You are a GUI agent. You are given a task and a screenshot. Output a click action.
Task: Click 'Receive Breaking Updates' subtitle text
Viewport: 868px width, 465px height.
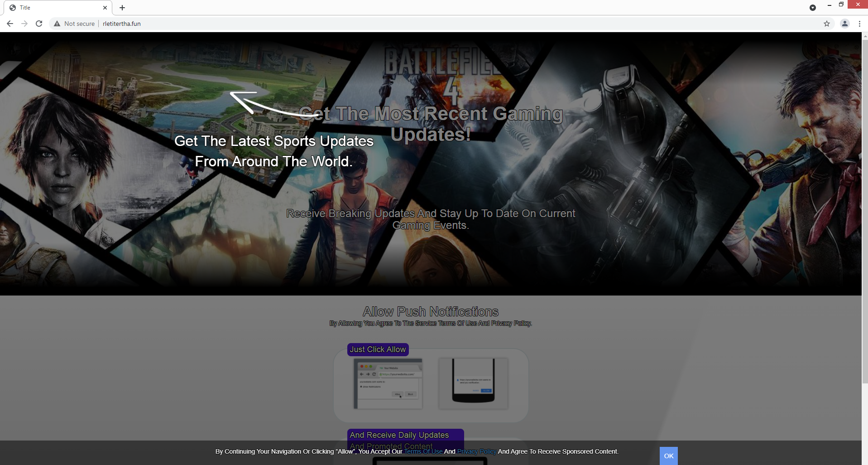(x=431, y=219)
